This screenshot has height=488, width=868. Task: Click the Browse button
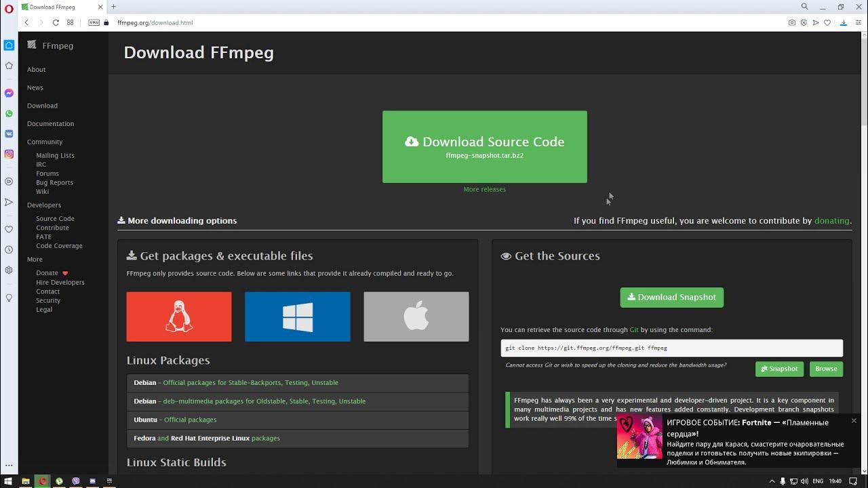click(x=826, y=369)
